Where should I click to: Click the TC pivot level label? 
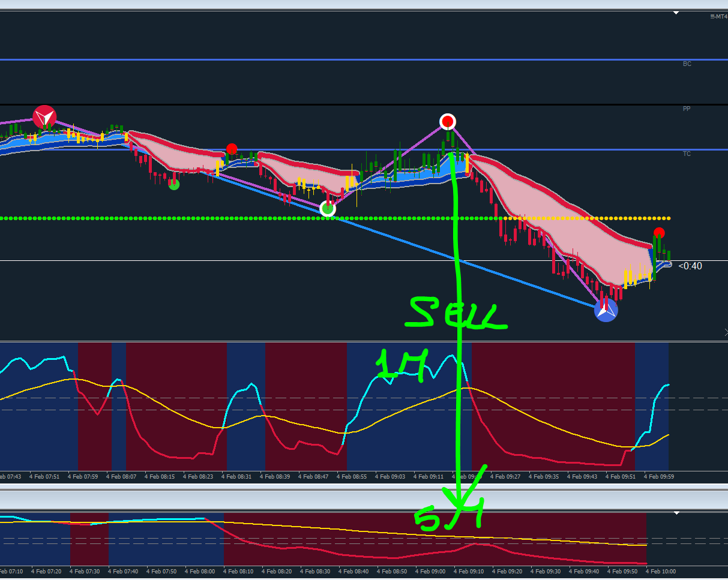[687, 154]
